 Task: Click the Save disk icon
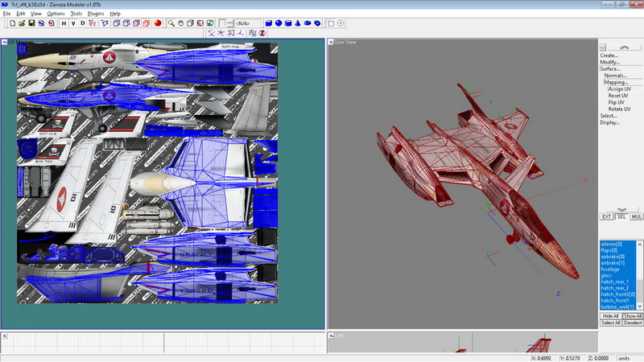click(x=30, y=23)
